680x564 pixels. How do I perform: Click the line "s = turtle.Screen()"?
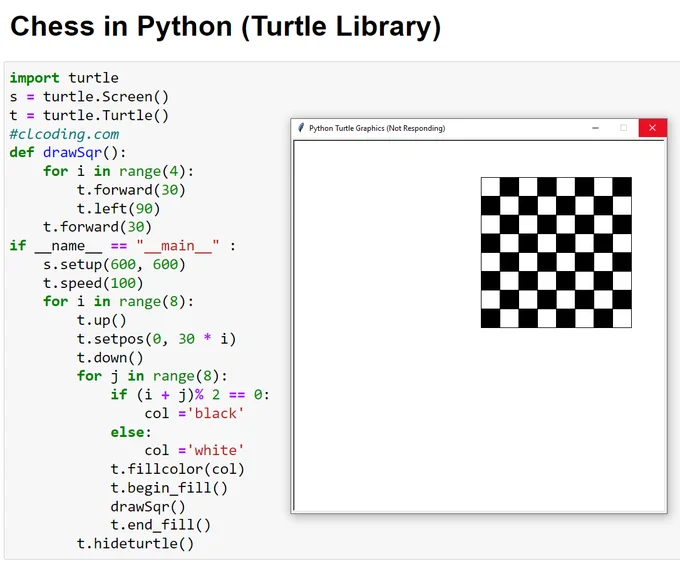(x=89, y=97)
